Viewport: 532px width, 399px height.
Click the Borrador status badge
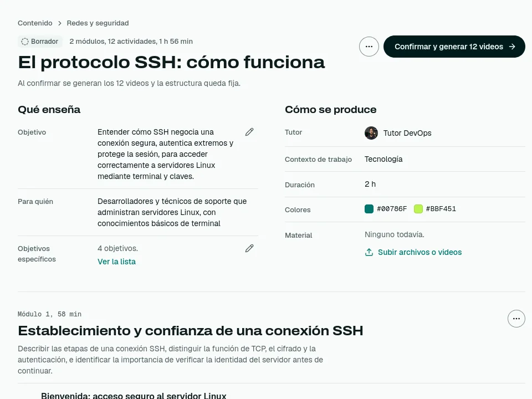pyautogui.click(x=40, y=42)
